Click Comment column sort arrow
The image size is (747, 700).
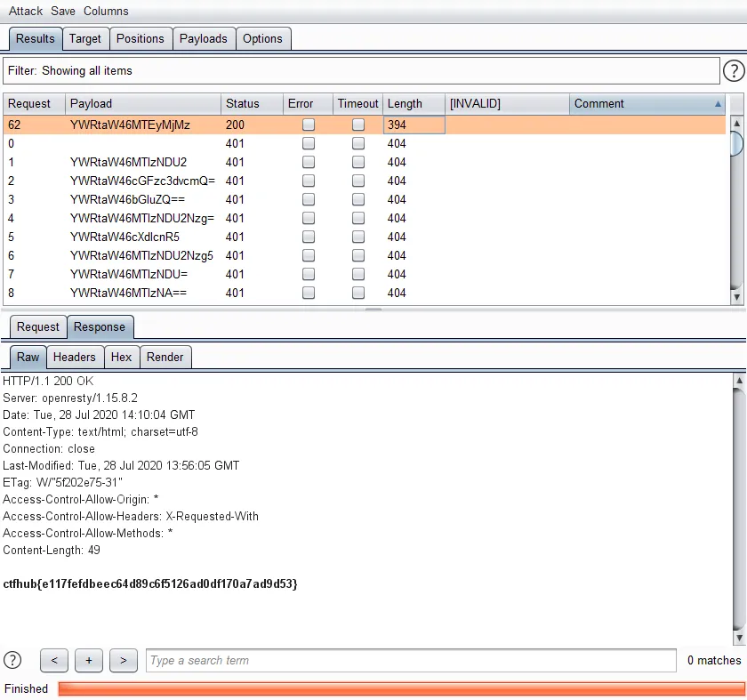click(x=718, y=104)
